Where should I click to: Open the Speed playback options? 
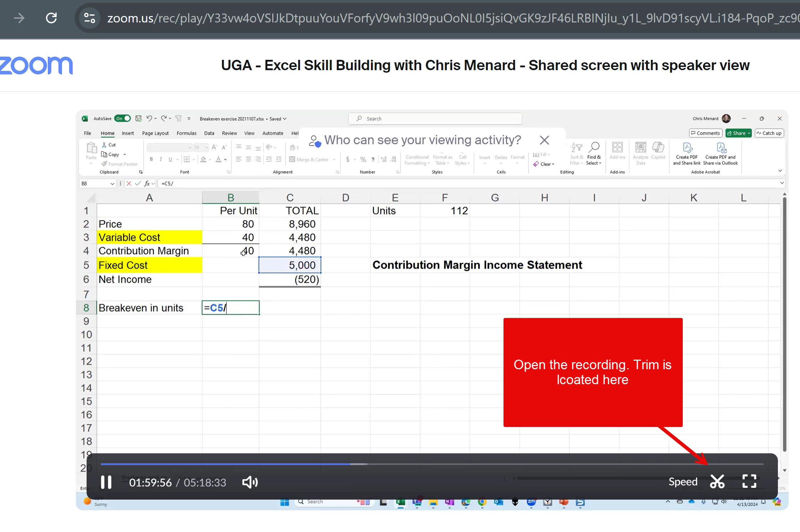pyautogui.click(x=683, y=481)
